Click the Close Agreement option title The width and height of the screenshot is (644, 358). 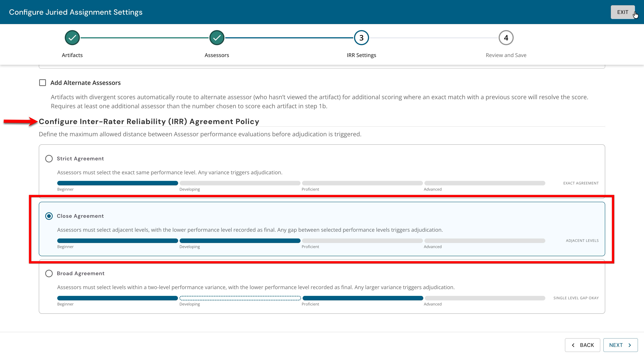pyautogui.click(x=80, y=216)
